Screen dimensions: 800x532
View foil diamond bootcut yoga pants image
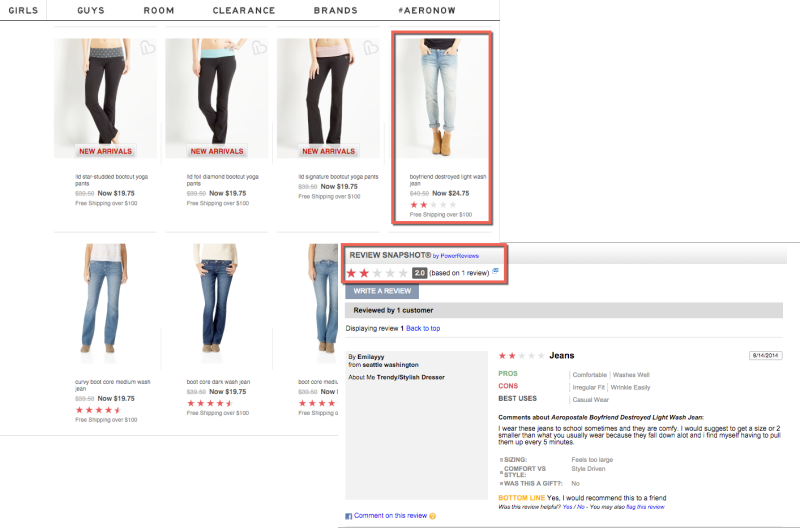tap(217, 98)
